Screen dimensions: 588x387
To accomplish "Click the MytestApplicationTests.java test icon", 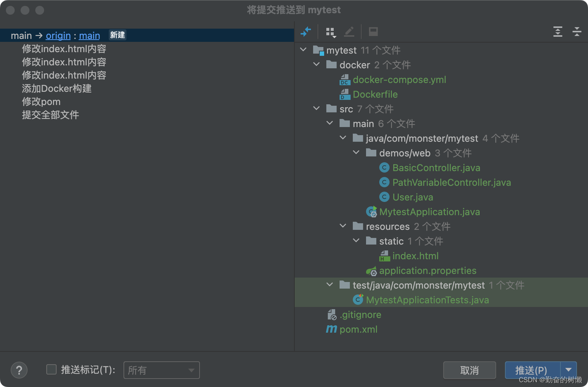I will 358,300.
